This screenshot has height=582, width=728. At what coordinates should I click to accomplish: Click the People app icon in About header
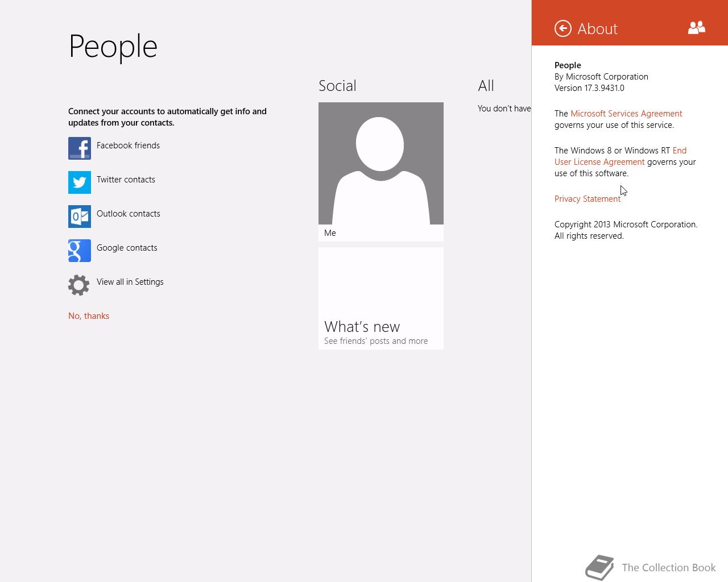point(697,28)
